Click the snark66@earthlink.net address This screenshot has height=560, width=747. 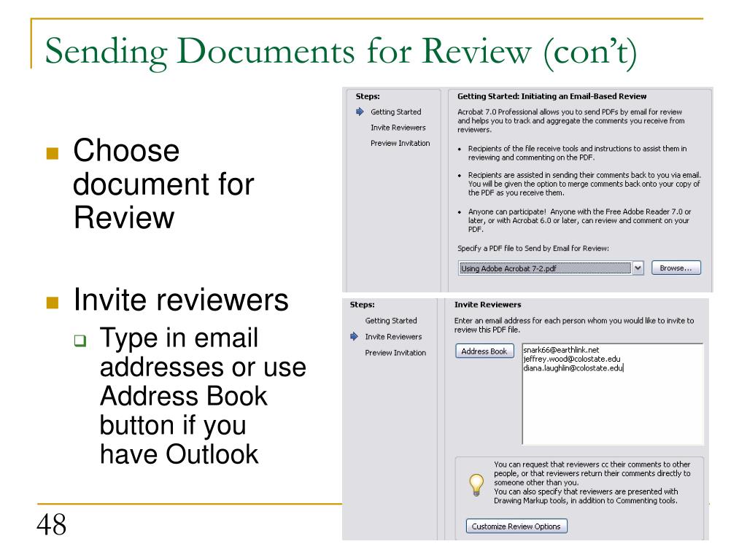[x=561, y=350]
